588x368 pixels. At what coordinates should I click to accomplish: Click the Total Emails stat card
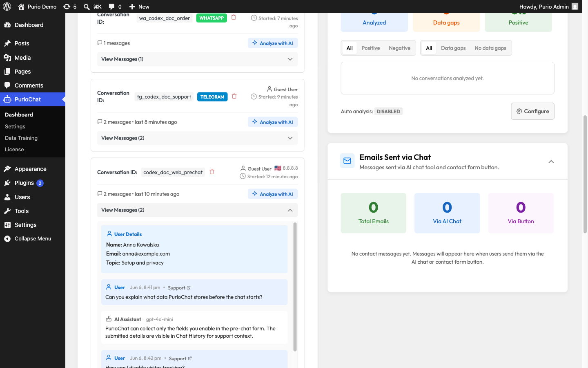point(374,213)
